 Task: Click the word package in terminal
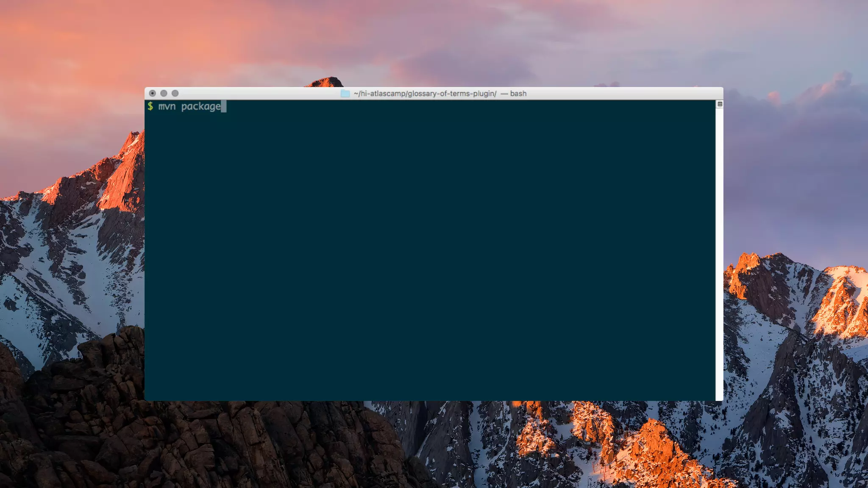[x=200, y=106]
